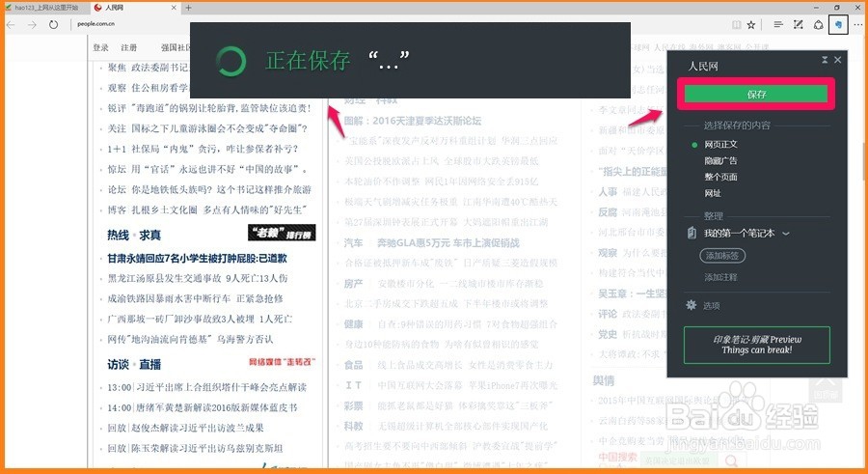
Task: Open 奔驰GLA惠5万元 car news link
Action: [x=448, y=242]
